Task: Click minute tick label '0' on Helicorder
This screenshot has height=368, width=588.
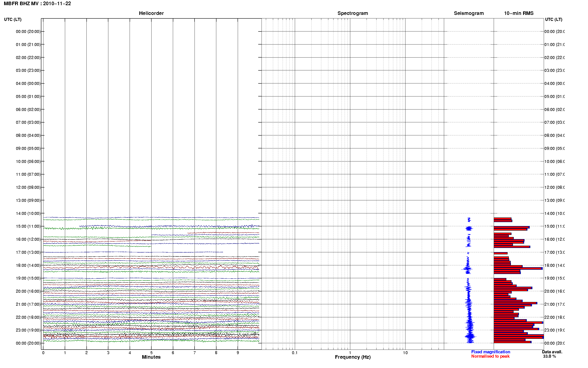Action: click(x=43, y=353)
